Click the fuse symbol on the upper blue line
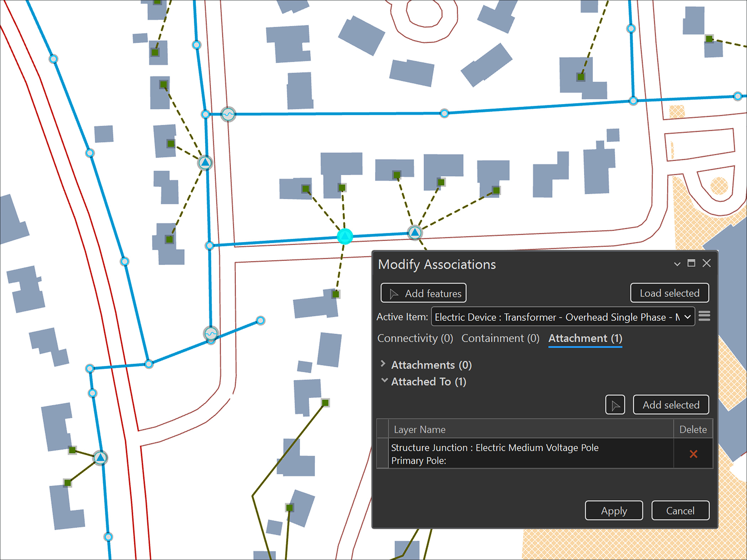 [228, 114]
